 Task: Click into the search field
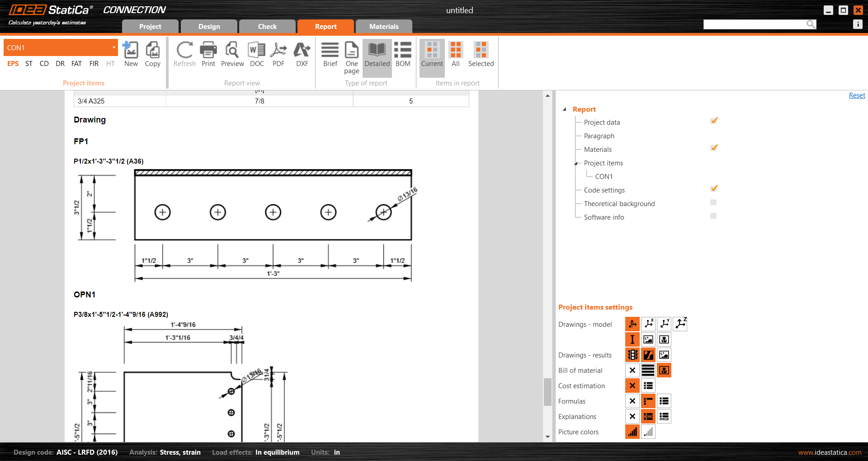(x=754, y=24)
